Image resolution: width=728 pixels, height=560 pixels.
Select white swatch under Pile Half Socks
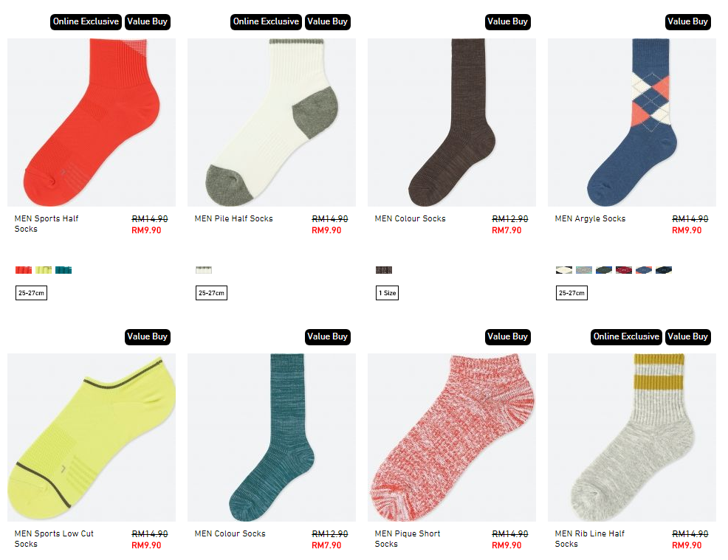tap(204, 270)
